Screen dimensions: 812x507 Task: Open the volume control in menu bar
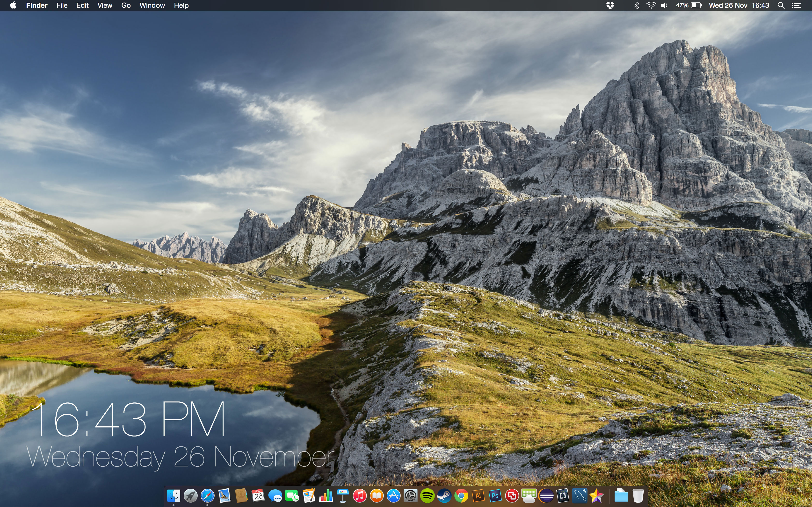click(x=664, y=5)
